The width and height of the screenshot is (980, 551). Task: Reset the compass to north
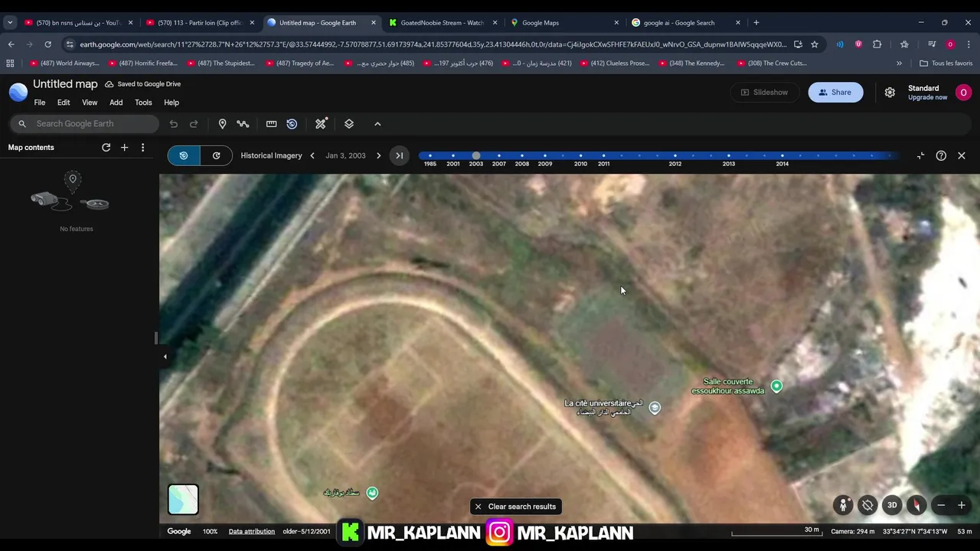pos(916,505)
